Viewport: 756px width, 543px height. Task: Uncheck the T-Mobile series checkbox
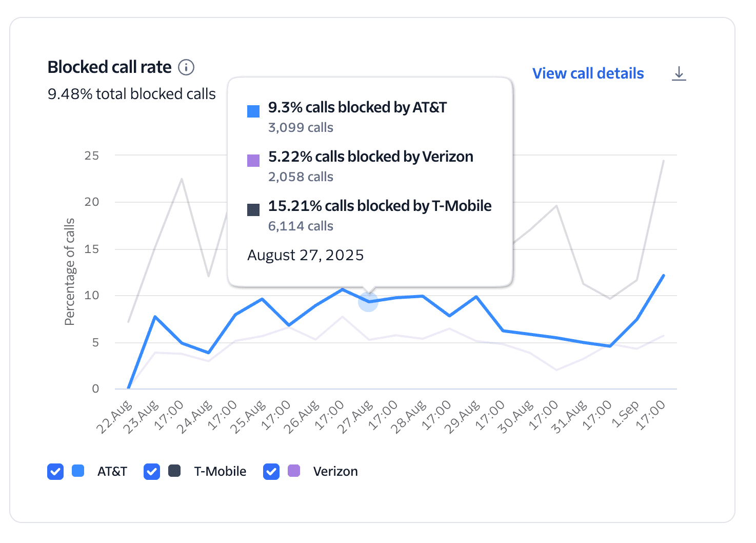click(x=152, y=471)
